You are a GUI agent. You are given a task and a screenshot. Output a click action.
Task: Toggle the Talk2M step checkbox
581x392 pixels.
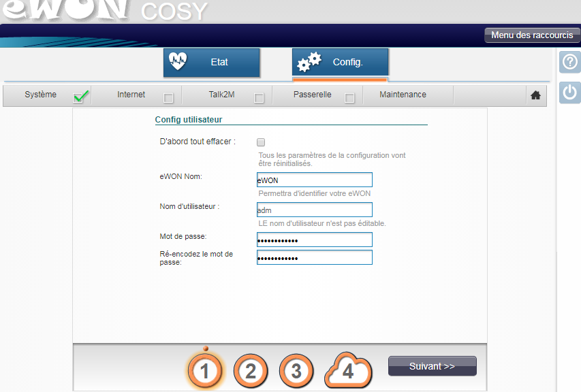(x=259, y=98)
